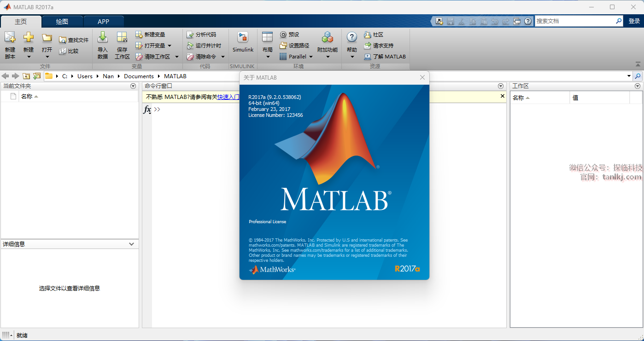Switch to the APP tab
This screenshot has height=341, width=644.
tap(104, 22)
